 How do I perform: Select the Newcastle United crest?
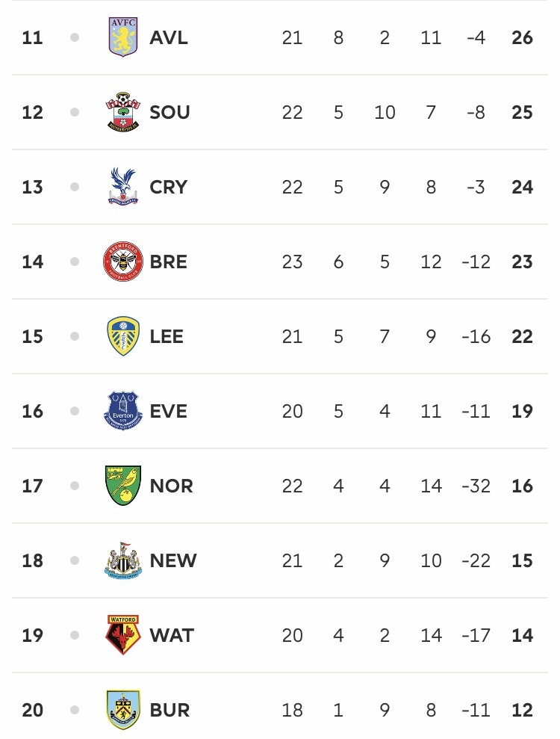pos(123,560)
